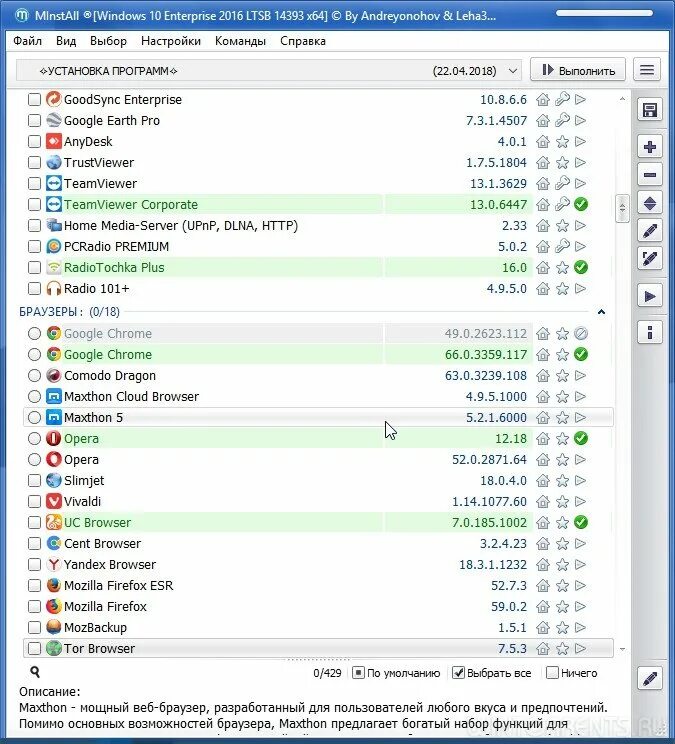Click the vertical scrollbar thumb

(622, 208)
